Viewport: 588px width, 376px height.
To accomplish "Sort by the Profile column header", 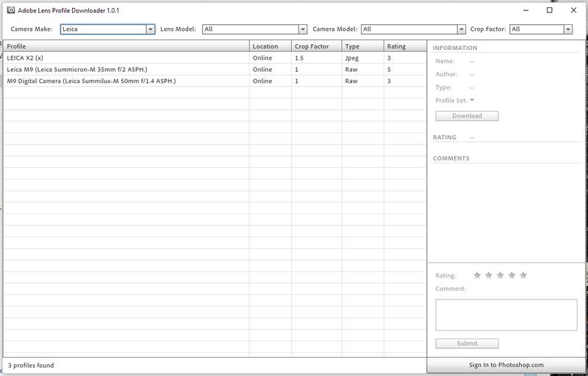I will [126, 46].
